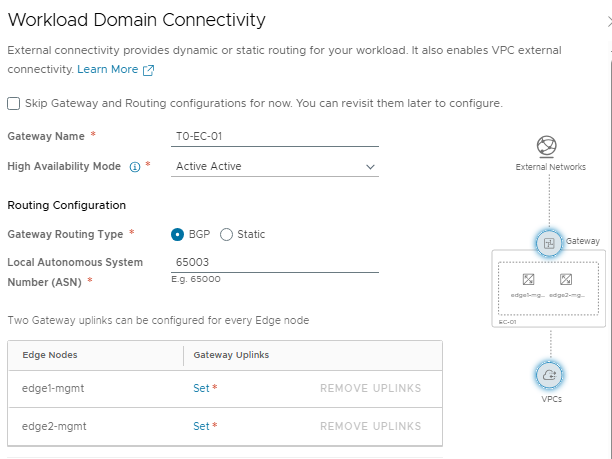Screen dimensions: 612x459
Task: Open the High Availability Mode dropdown
Action: [275, 166]
